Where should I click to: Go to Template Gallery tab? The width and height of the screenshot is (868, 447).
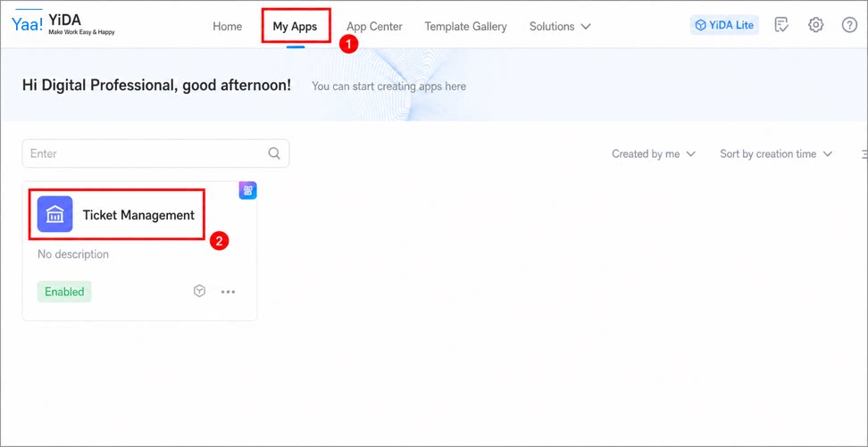click(x=465, y=26)
